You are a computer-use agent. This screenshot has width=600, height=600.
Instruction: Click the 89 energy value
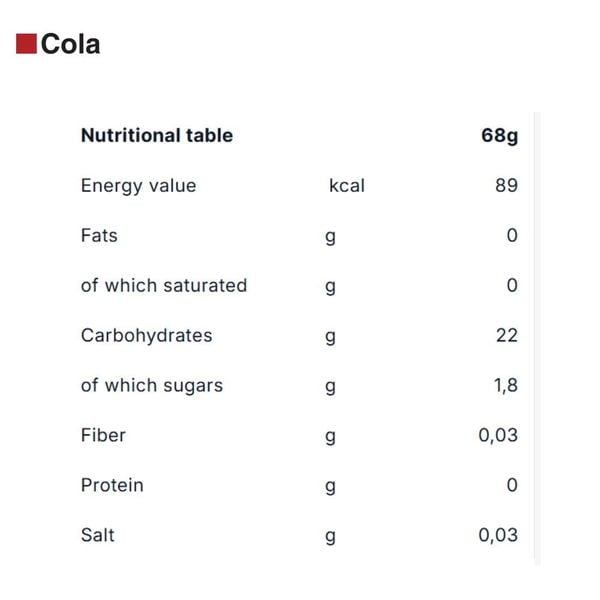coord(506,186)
